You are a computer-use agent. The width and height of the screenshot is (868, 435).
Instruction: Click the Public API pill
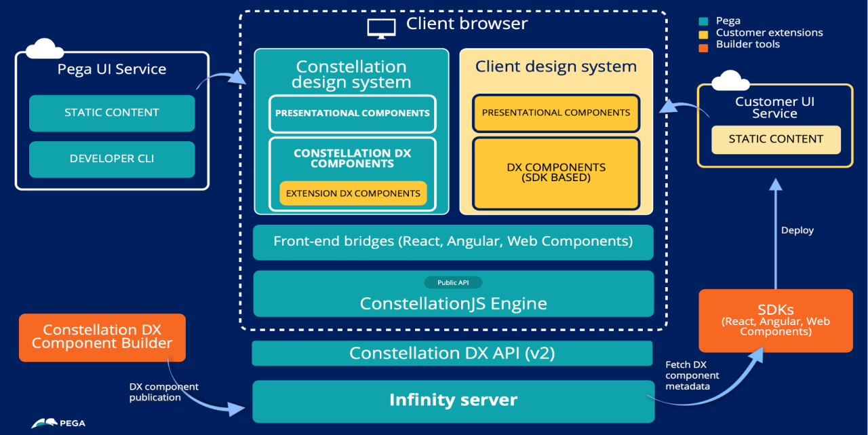(453, 282)
